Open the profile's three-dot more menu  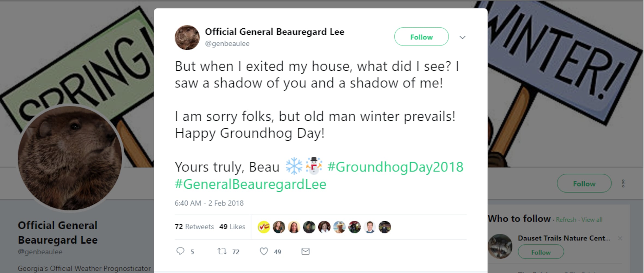point(623,183)
